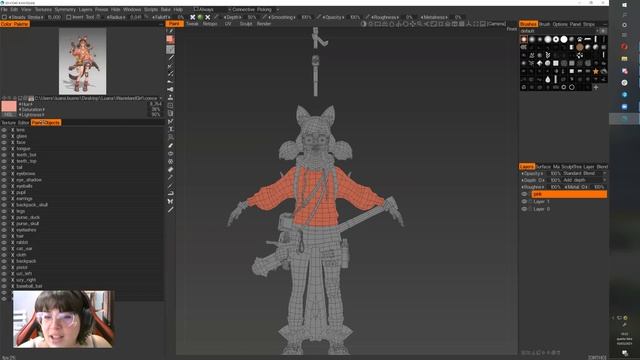Hide Layer 1 in Layers panel
This screenshot has height=360, width=640.
(x=524, y=202)
